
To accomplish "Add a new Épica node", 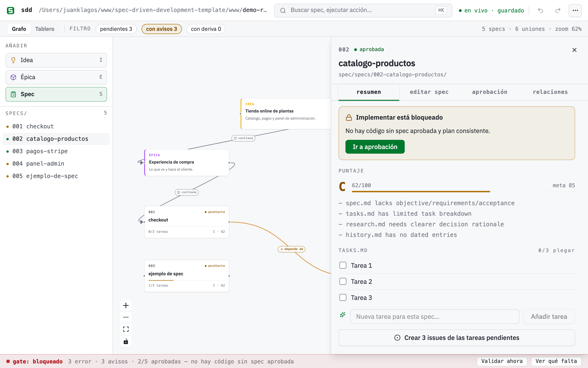I will click(x=56, y=77).
